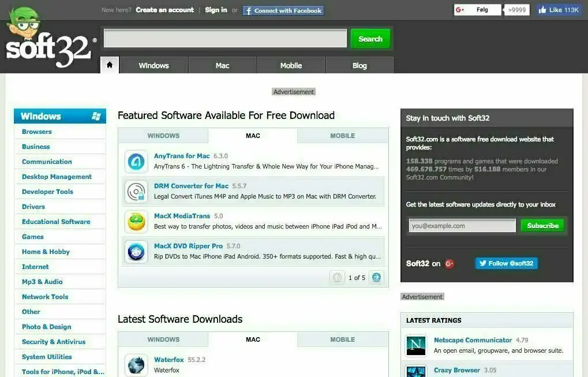Click the MacX DVD Ripper Pro icon
The height and width of the screenshot is (377, 588).
[136, 252]
